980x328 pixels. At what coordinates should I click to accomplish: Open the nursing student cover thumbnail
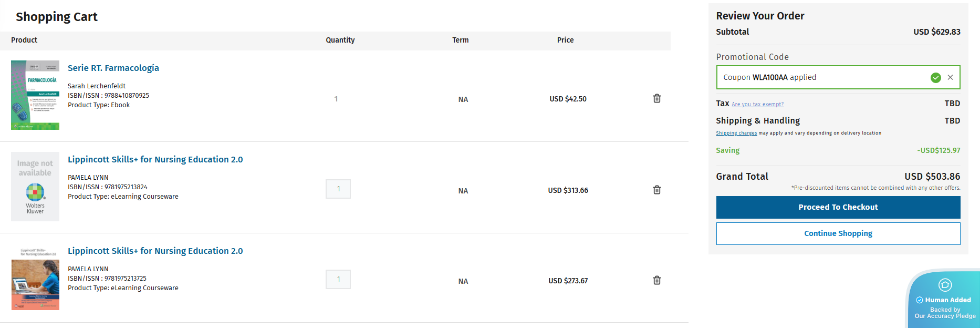[x=35, y=278]
